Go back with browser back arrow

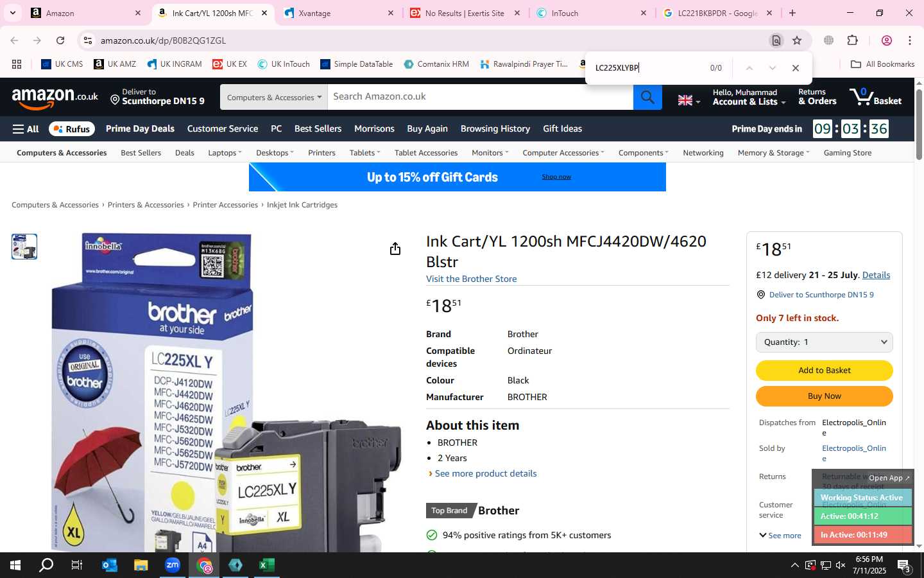tap(14, 40)
